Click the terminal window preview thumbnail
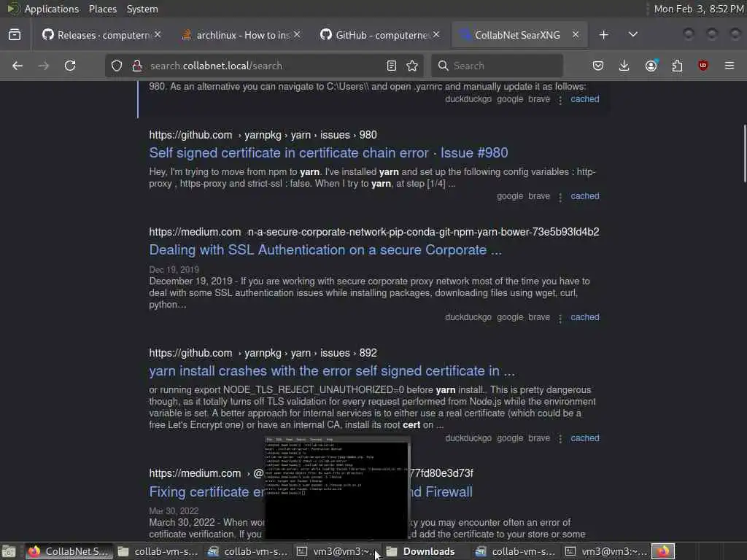Image resolution: width=747 pixels, height=560 pixels. pyautogui.click(x=337, y=487)
